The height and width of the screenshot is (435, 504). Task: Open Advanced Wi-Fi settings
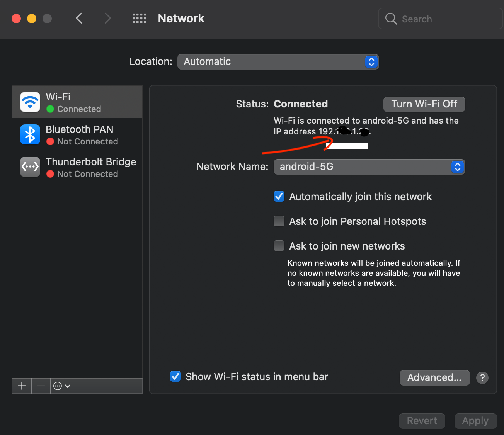tap(434, 377)
